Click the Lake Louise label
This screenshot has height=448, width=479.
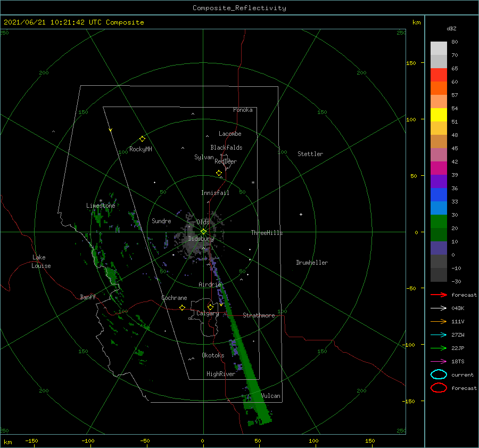(42, 262)
